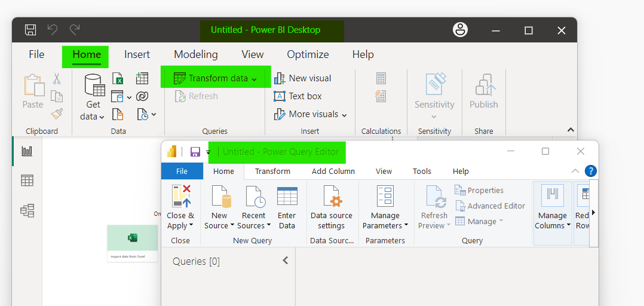Screen dimensions: 644x306
Task: Click the help question mark icon
Action: point(591,171)
